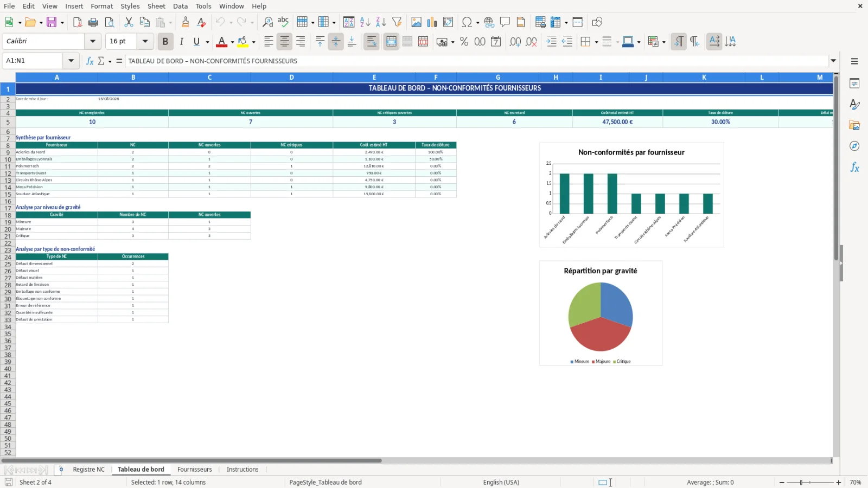Open sidebar Gallery panel
868x488 pixels.
tap(854, 125)
